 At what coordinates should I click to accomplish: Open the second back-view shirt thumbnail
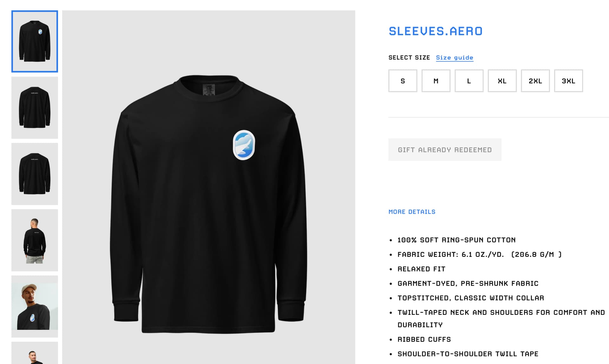point(35,107)
